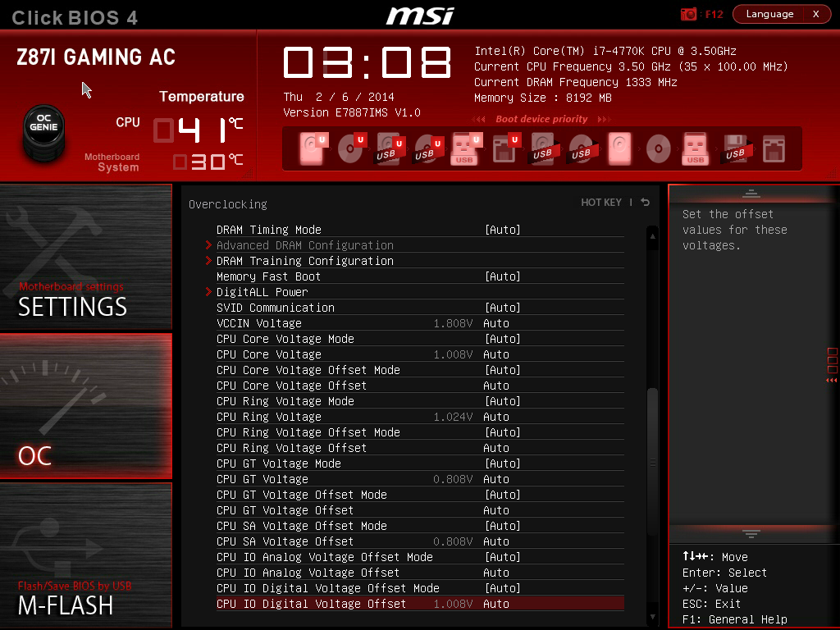Select the legacy network boot device icon

[x=774, y=148]
